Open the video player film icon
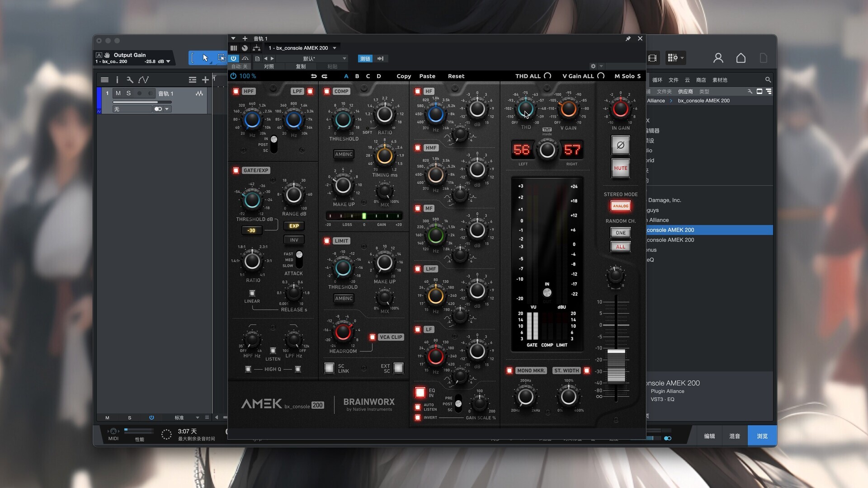 click(652, 58)
